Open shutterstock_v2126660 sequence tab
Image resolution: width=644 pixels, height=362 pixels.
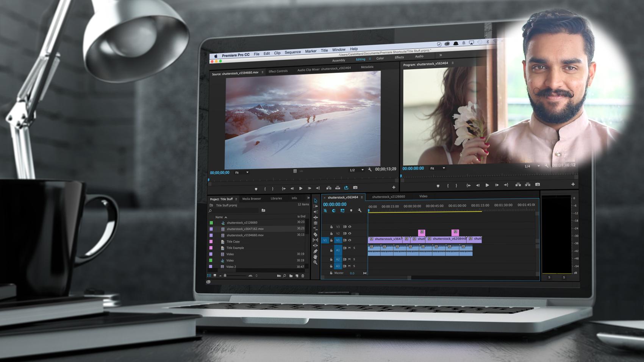coord(388,197)
